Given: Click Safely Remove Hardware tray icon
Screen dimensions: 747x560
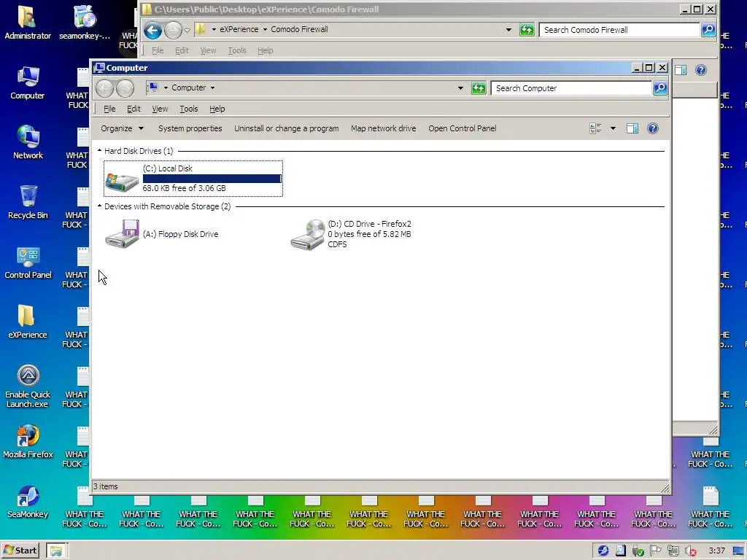Looking at the screenshot, I should pos(638,551).
